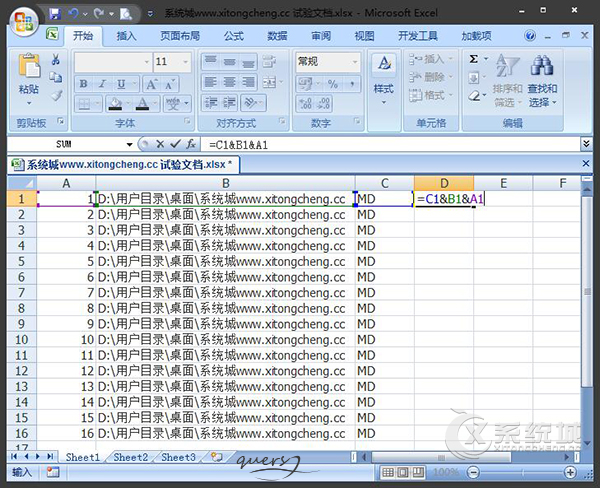Click the Office button
Screen dimensions: 600x488
[x=24, y=21]
